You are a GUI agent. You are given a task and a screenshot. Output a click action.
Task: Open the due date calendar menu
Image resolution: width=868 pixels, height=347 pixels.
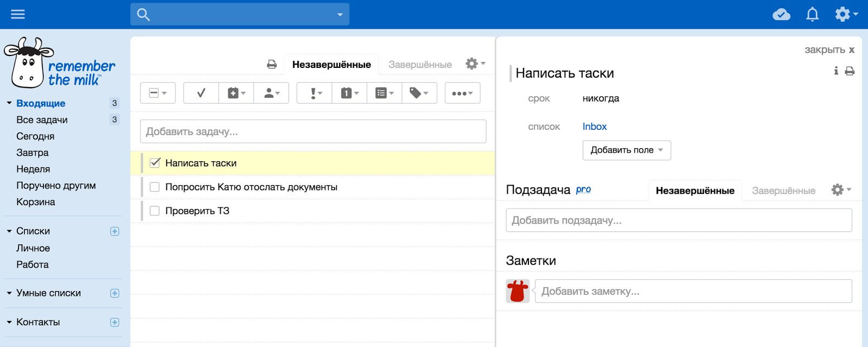(349, 93)
